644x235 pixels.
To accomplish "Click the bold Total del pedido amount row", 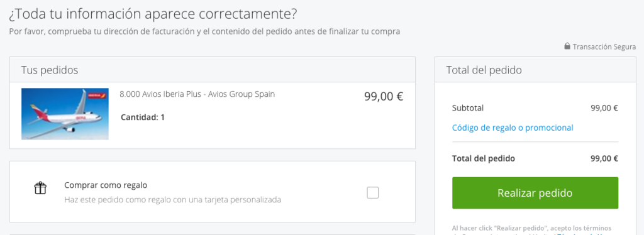I will (535, 159).
